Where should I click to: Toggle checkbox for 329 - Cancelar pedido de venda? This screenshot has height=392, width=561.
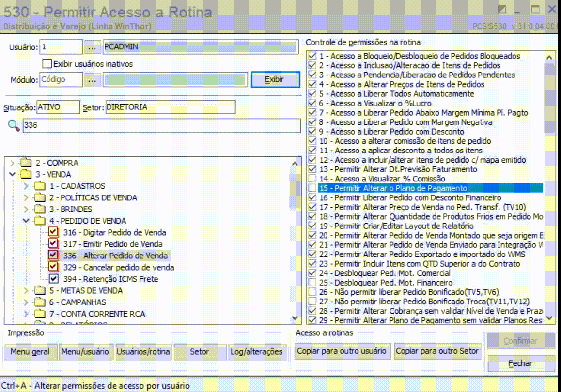[x=53, y=267]
